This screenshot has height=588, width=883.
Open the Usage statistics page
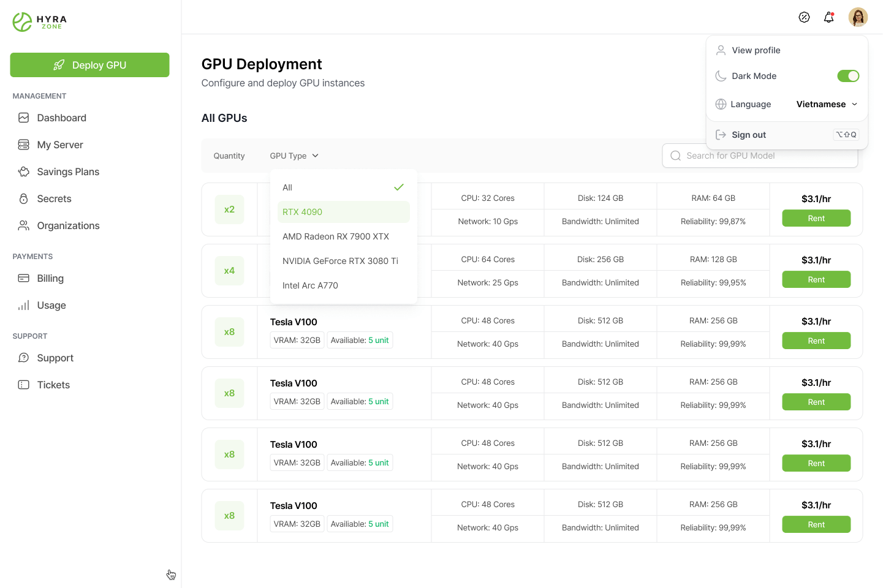pyautogui.click(x=51, y=305)
